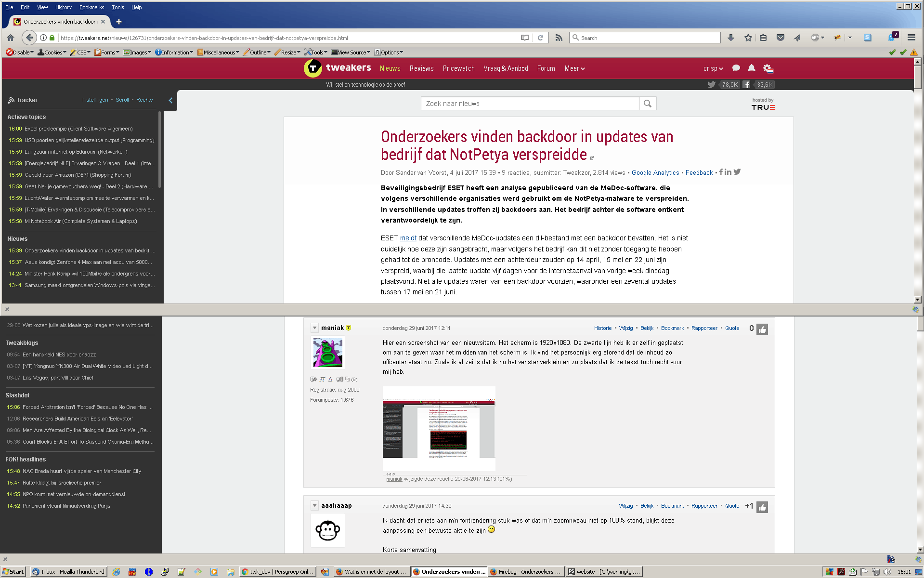
Task: Open tracker Instellingen link
Action: (x=95, y=100)
